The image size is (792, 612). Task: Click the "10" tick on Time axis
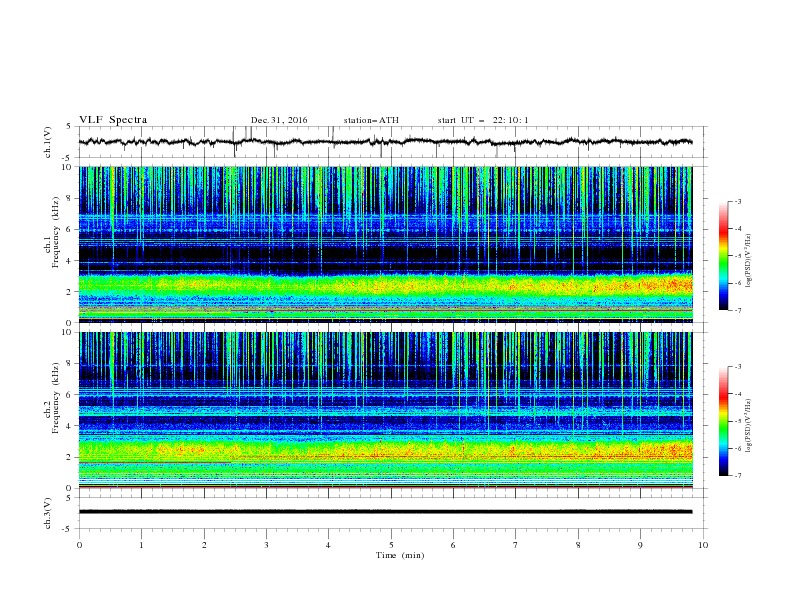(x=703, y=545)
